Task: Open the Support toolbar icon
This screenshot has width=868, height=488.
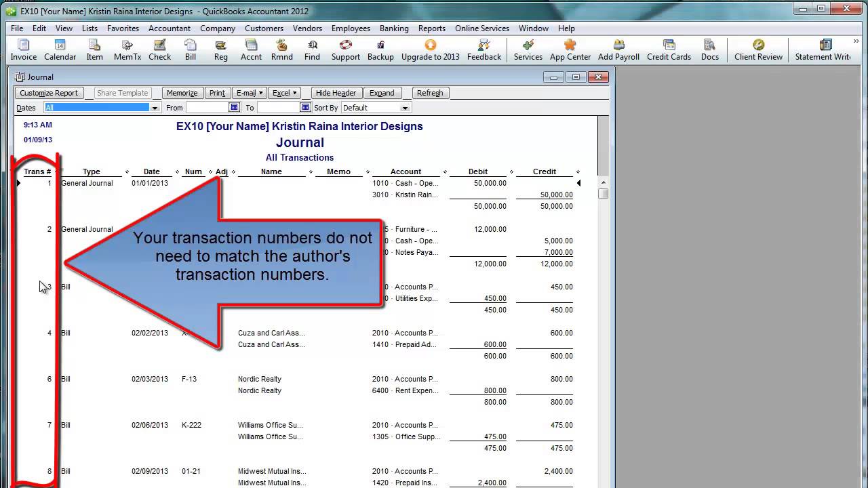Action: click(345, 50)
